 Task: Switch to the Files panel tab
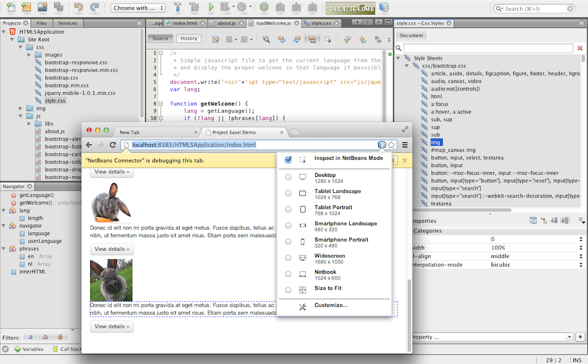41,23
